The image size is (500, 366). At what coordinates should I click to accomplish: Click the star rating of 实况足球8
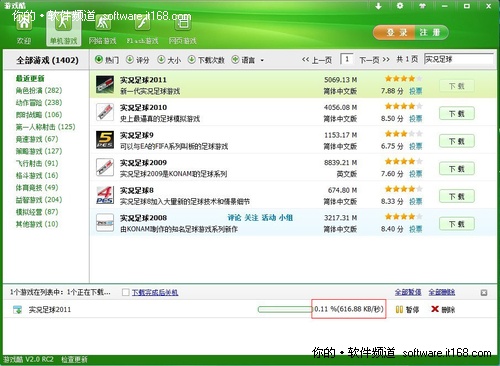pos(404,189)
